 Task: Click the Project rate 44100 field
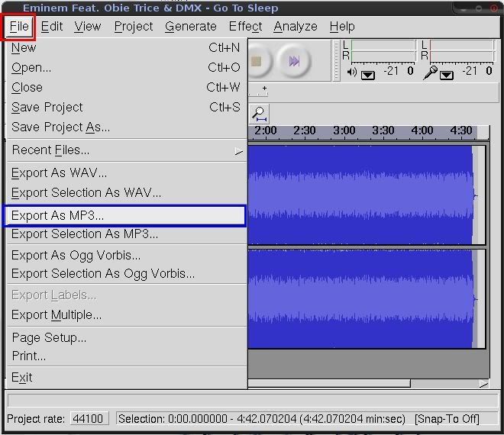(x=88, y=419)
